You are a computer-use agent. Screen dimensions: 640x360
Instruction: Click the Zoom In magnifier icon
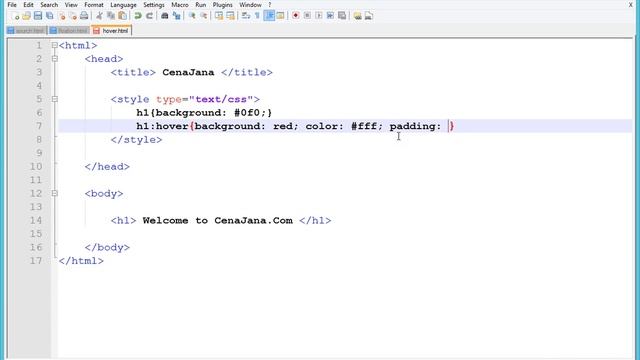(x=192, y=16)
